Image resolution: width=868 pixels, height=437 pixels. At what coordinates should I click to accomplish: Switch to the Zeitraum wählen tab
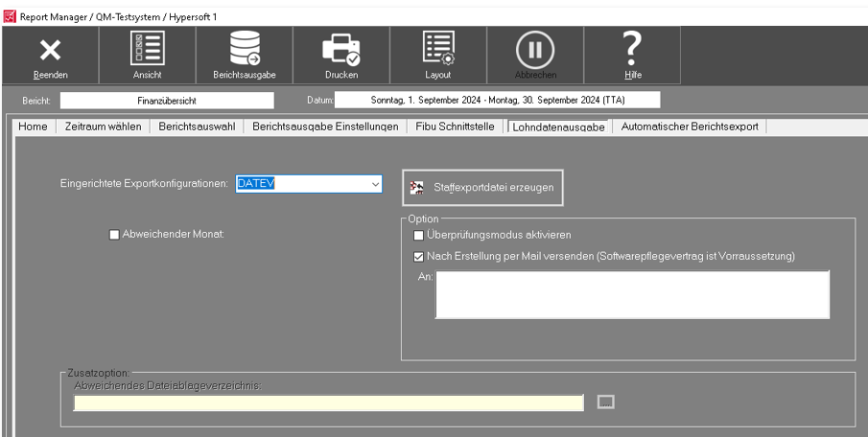[x=106, y=126]
